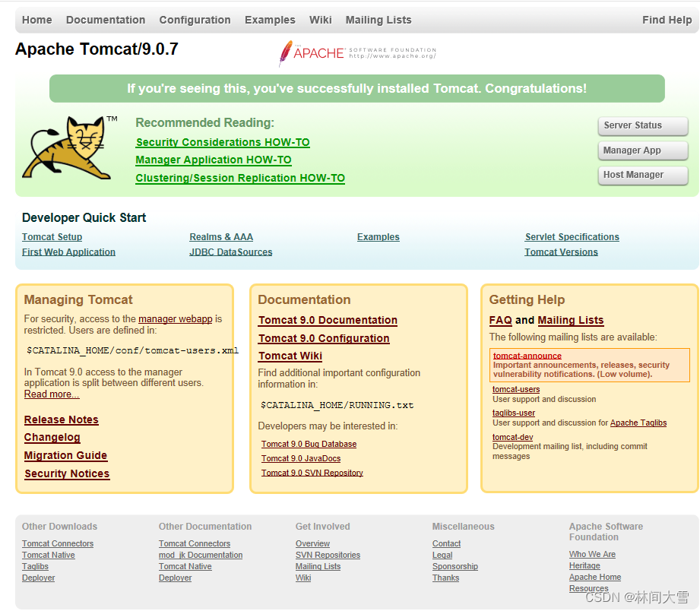Open the Home navigation item
The image size is (700, 611).
pos(37,20)
